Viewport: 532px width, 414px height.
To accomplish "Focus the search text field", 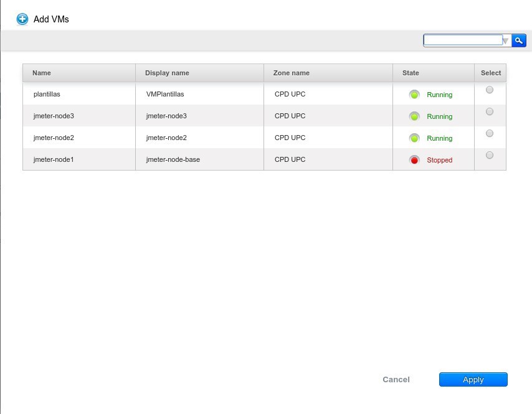I will (462, 40).
